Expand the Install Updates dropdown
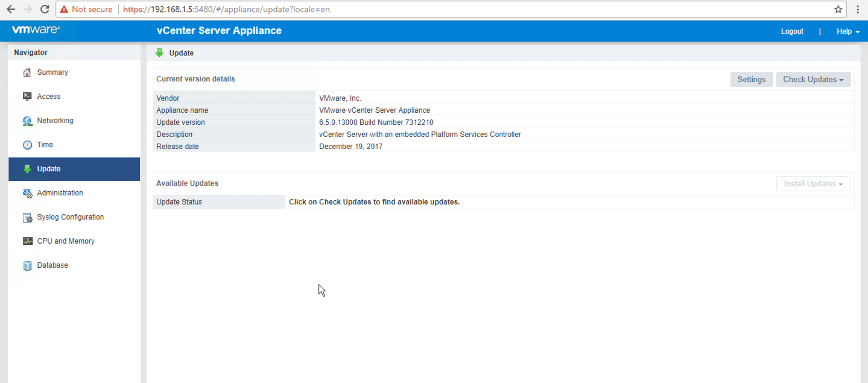868x383 pixels. coord(813,184)
